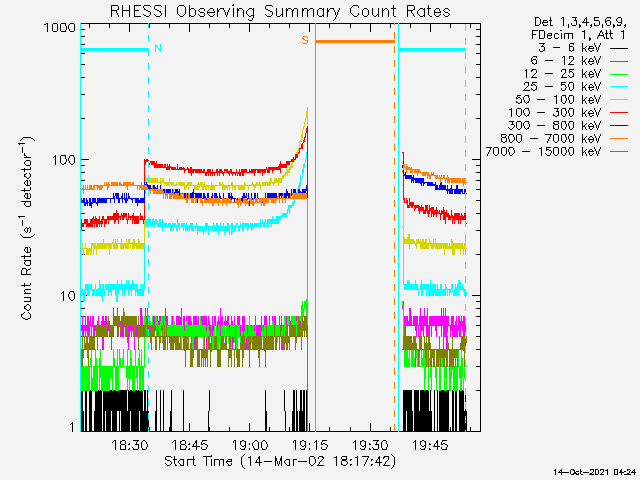Viewport: 640px width, 480px height.
Task: Click the cyan 'N' night marker label
Action: [x=158, y=48]
